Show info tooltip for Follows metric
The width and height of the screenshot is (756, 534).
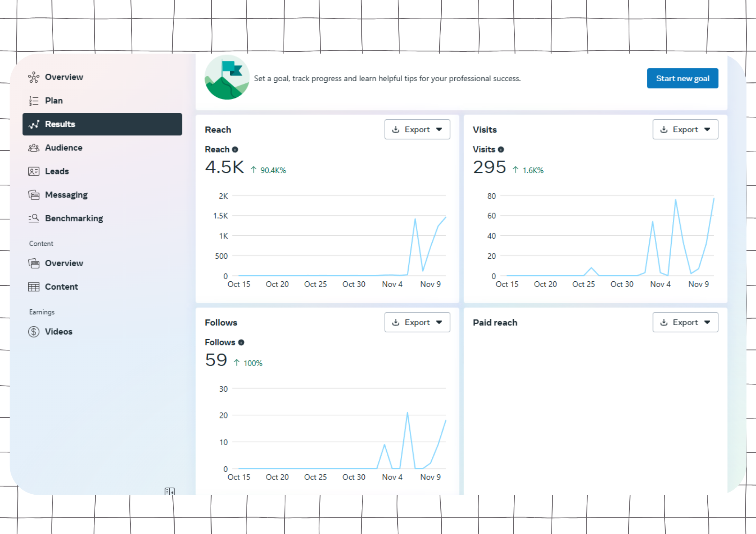pyautogui.click(x=241, y=343)
